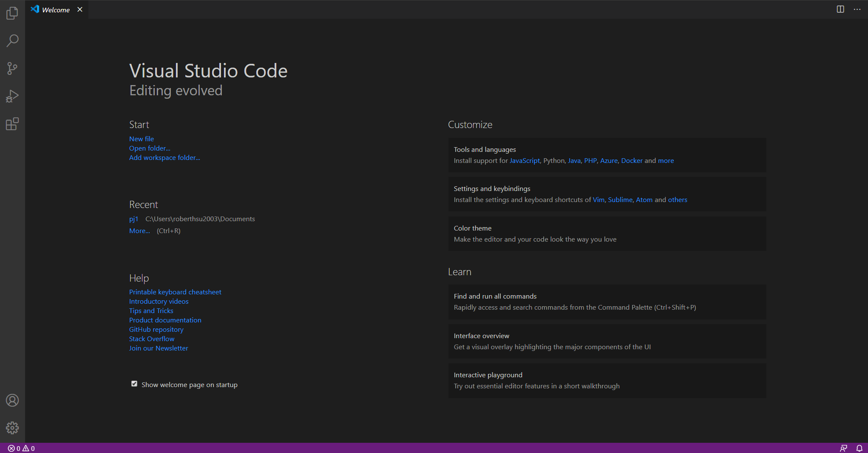The height and width of the screenshot is (453, 868).
Task: Install JavaScript support link
Action: tap(525, 160)
